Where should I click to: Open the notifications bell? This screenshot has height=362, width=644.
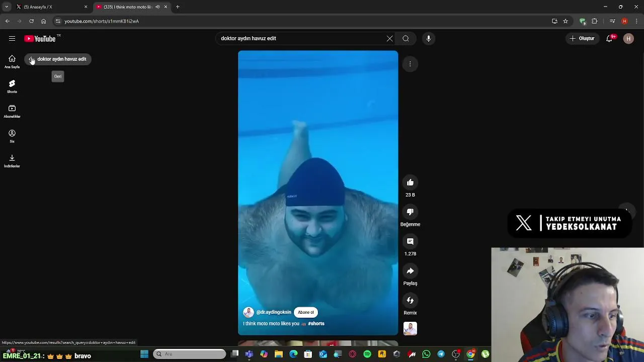(x=609, y=38)
